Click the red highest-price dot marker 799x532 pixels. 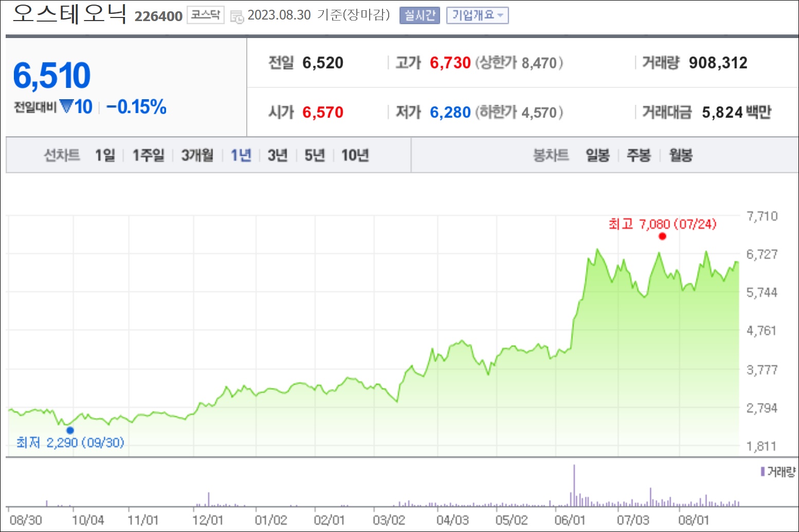coord(662,236)
